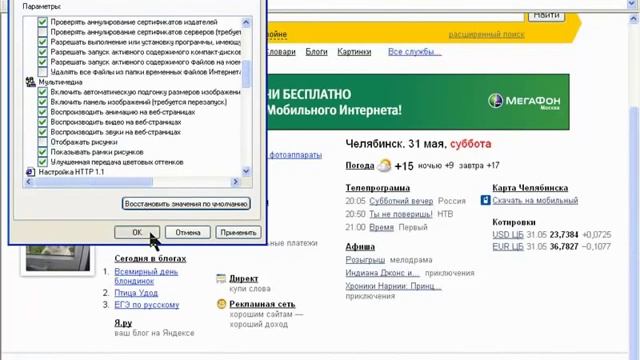Open Рекламная сеть link
This screenshot has width=640, height=360.
coord(262,304)
